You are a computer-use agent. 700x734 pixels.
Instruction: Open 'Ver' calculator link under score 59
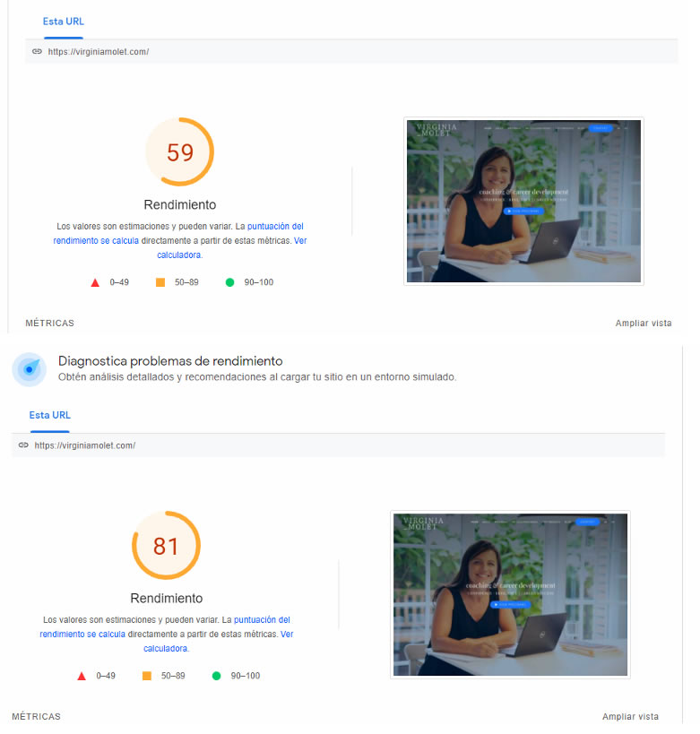pyautogui.click(x=300, y=240)
